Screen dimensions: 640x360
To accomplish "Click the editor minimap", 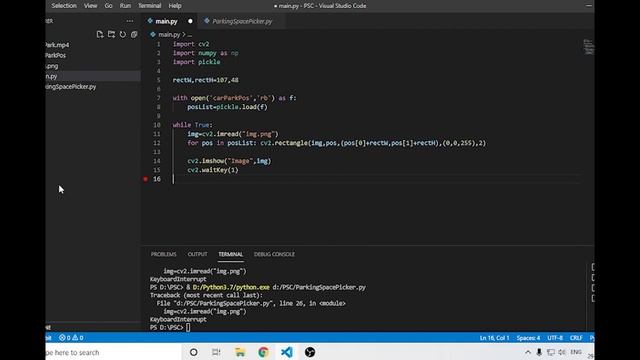I will pos(588,47).
